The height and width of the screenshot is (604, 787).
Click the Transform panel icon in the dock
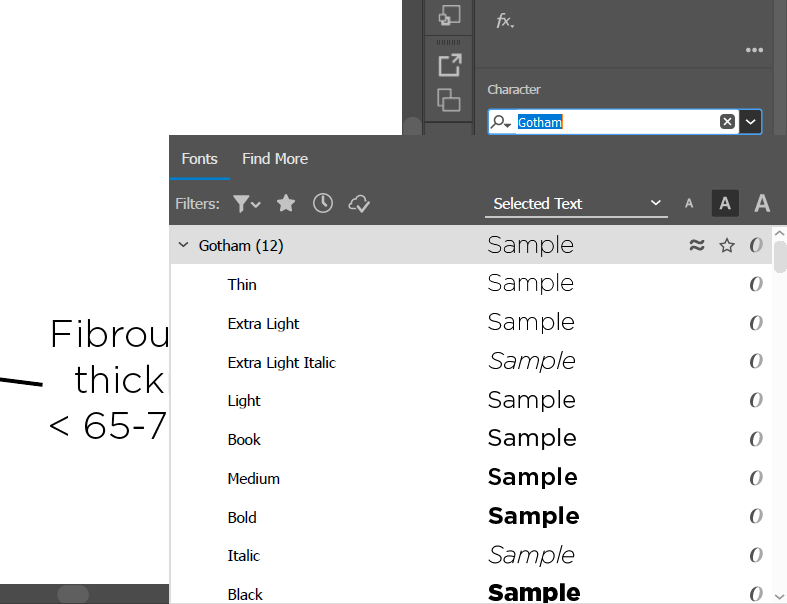[449, 15]
